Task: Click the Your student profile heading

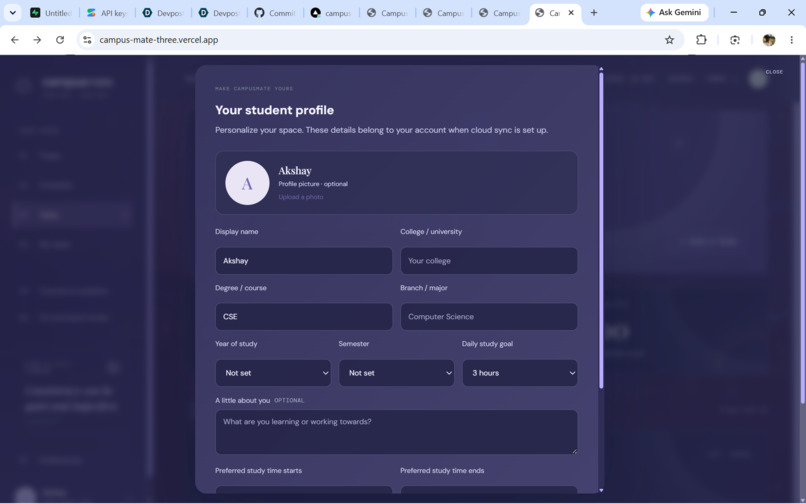Action: click(274, 110)
